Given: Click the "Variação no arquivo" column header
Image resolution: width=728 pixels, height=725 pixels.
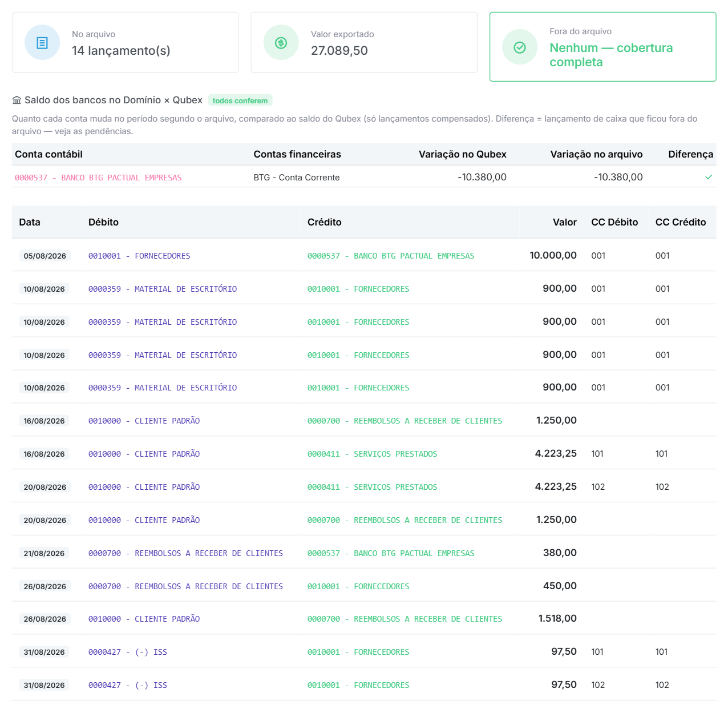Looking at the screenshot, I should 597,154.
